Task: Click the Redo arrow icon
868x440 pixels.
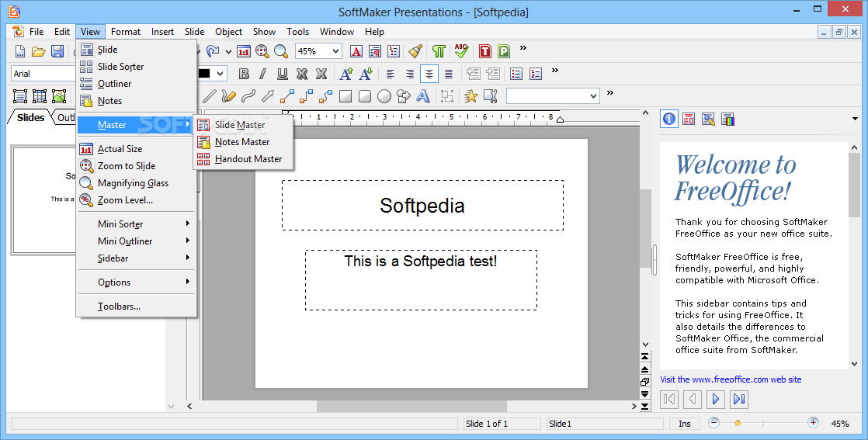Action: [x=212, y=51]
